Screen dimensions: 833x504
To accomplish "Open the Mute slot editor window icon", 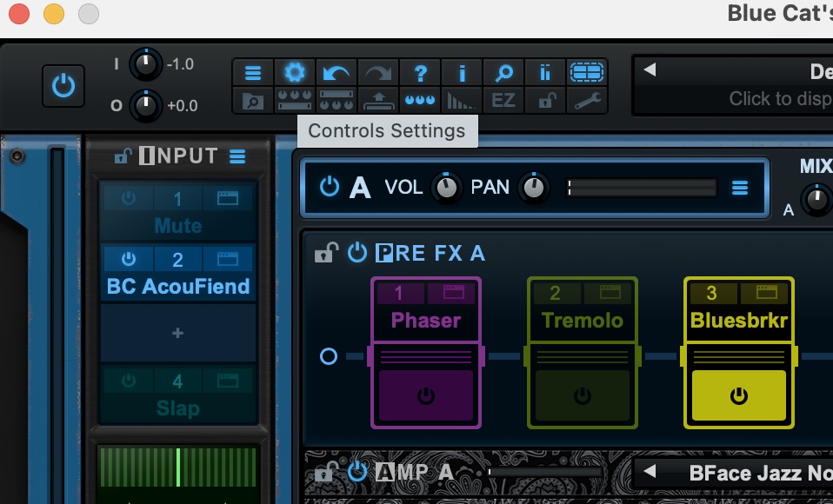I will tap(227, 199).
